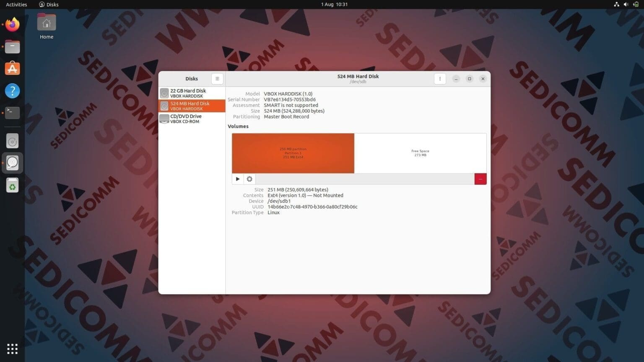This screenshot has height=362, width=644.
Task: Click the partition size 251 MB (250,609,664 bytes)
Action: point(298,190)
